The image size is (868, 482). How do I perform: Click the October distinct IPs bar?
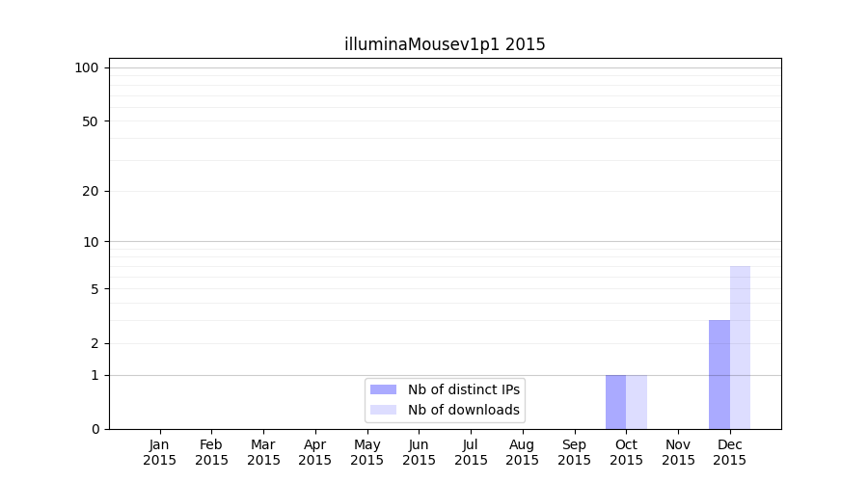point(615,402)
